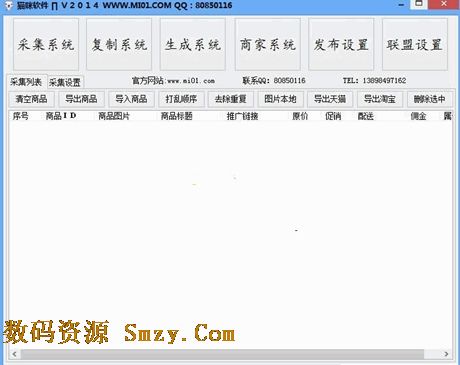
Task: Minimize the window
Action: tap(401, 5)
